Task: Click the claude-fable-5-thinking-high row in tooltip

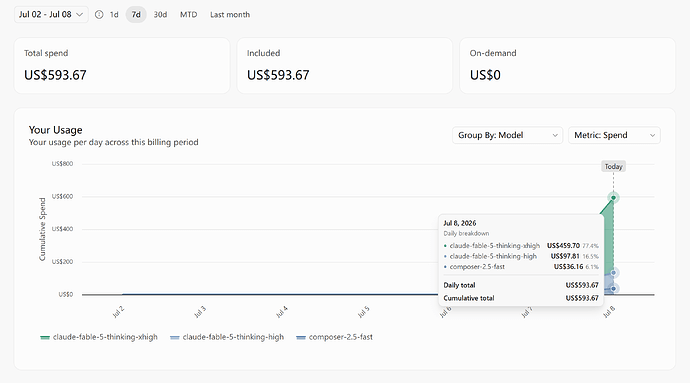Action: [521, 256]
